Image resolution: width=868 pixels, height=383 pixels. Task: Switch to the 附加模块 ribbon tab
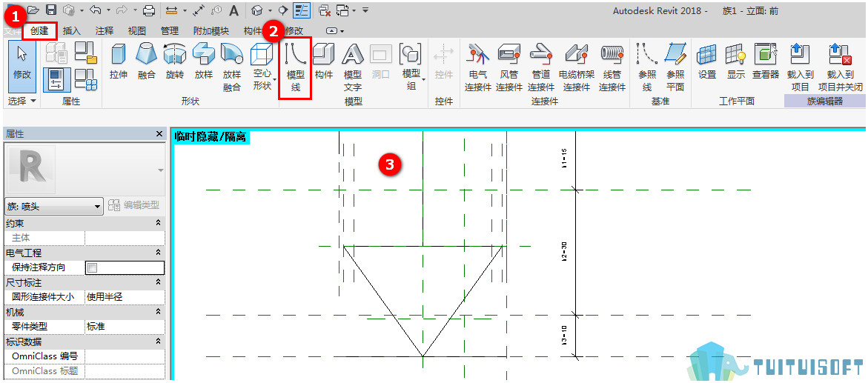(x=211, y=31)
